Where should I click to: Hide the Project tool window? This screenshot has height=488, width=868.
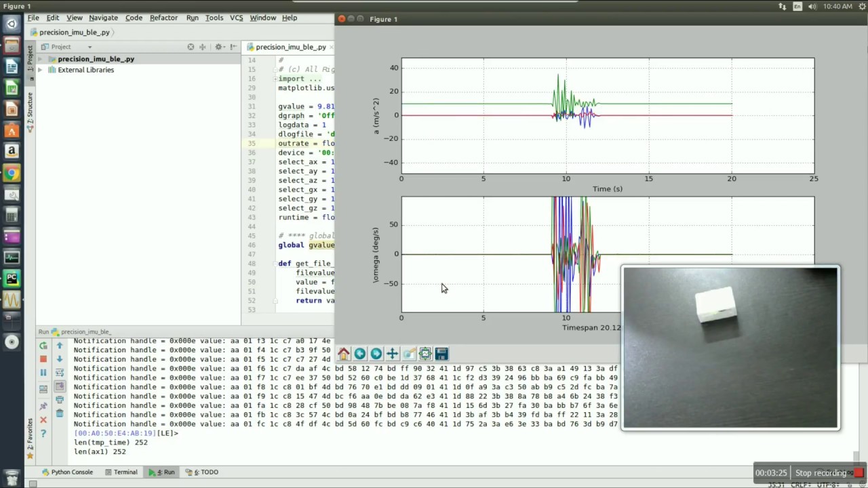coord(234,47)
